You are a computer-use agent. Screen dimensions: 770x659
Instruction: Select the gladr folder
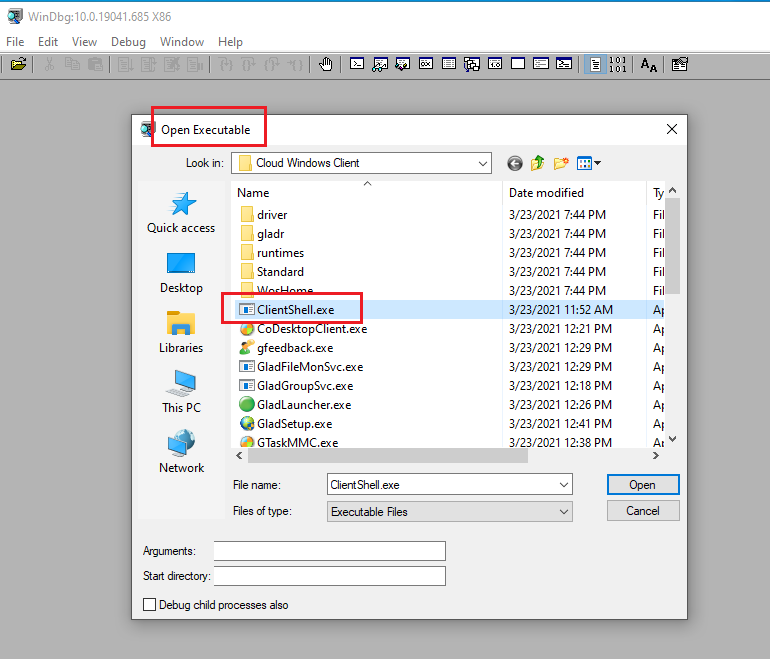[270, 234]
